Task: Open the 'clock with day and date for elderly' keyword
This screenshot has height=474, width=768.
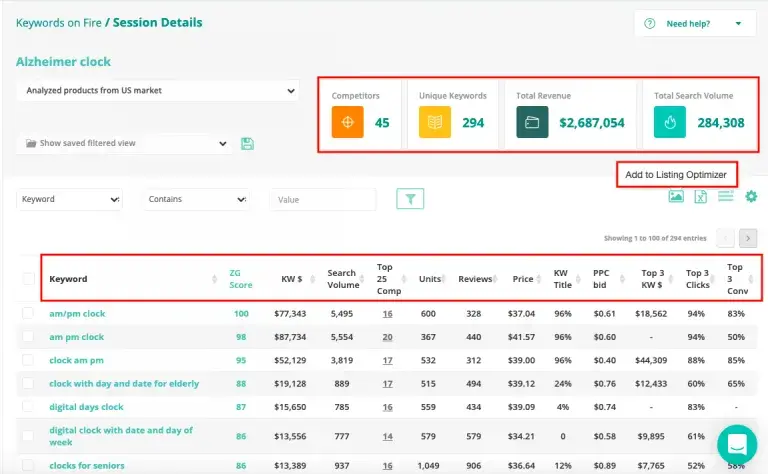Action: [x=124, y=383]
